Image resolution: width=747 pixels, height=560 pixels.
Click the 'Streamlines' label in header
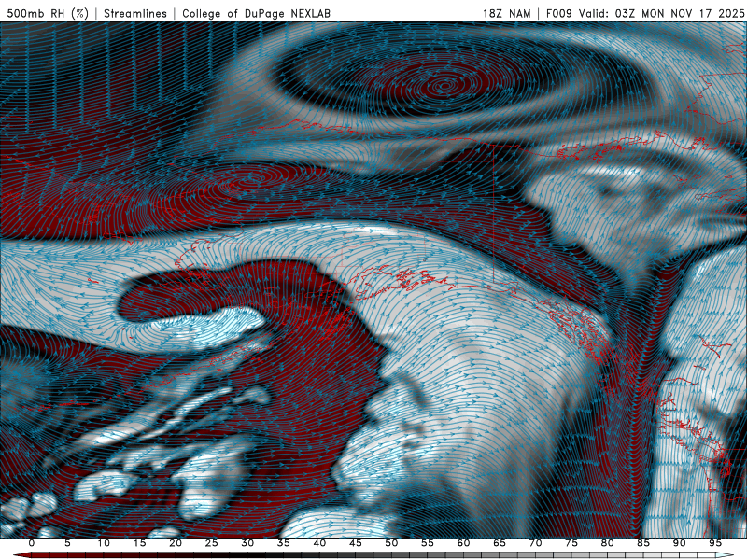click(x=135, y=13)
